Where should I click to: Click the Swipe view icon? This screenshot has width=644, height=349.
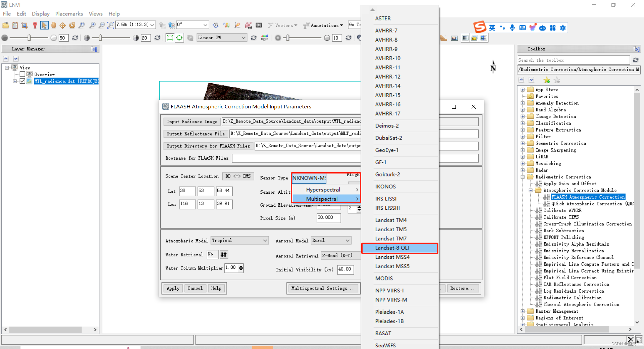point(484,38)
